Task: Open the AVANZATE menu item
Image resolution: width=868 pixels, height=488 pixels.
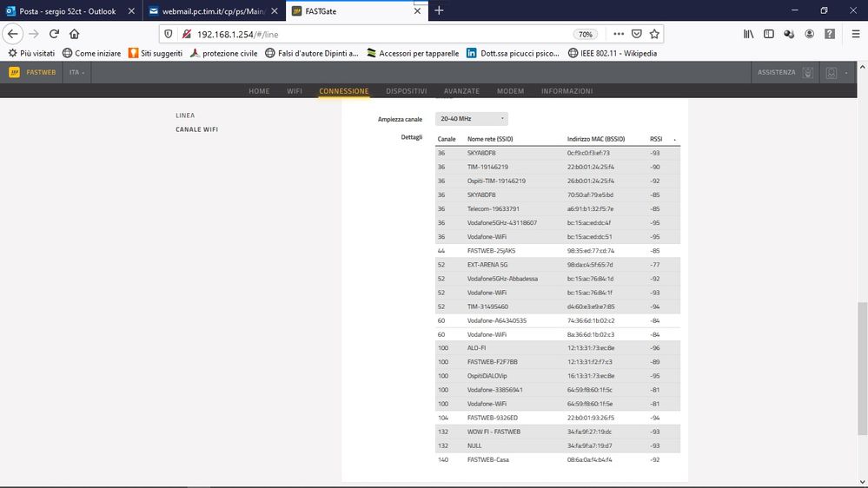Action: [x=461, y=90]
